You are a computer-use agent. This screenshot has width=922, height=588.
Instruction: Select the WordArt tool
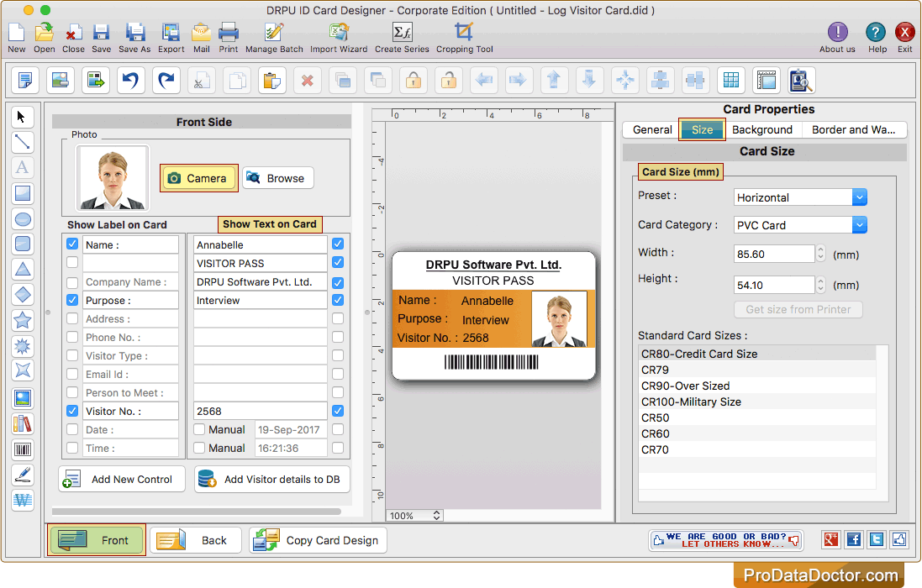(23, 501)
